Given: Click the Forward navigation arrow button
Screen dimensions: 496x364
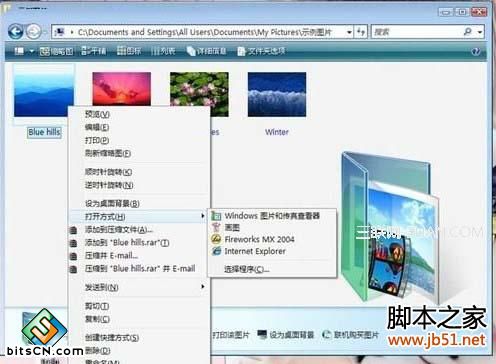Looking at the screenshot, I should point(33,32).
